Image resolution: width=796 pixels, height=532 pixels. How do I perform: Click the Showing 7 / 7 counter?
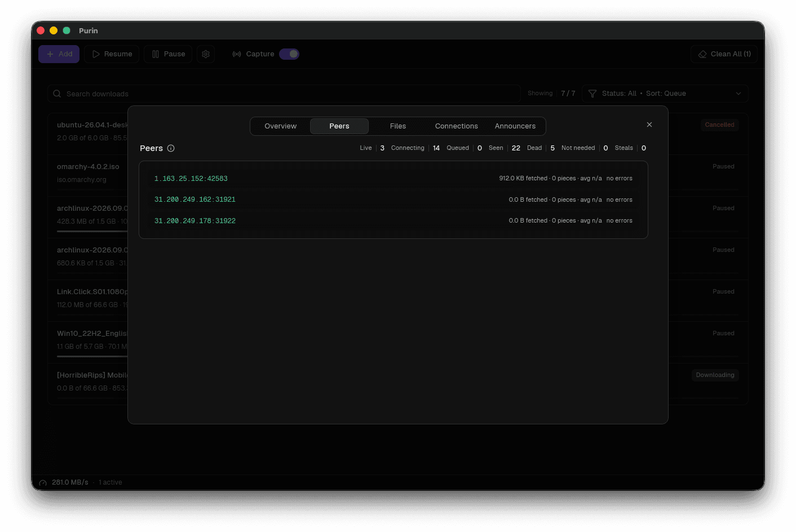[x=551, y=94]
